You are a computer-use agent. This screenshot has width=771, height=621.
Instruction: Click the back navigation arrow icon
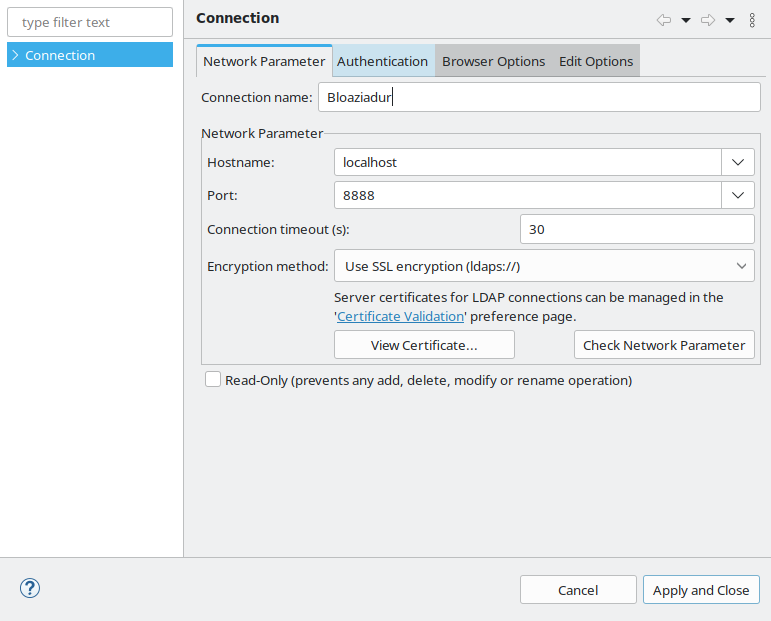pyautogui.click(x=663, y=20)
